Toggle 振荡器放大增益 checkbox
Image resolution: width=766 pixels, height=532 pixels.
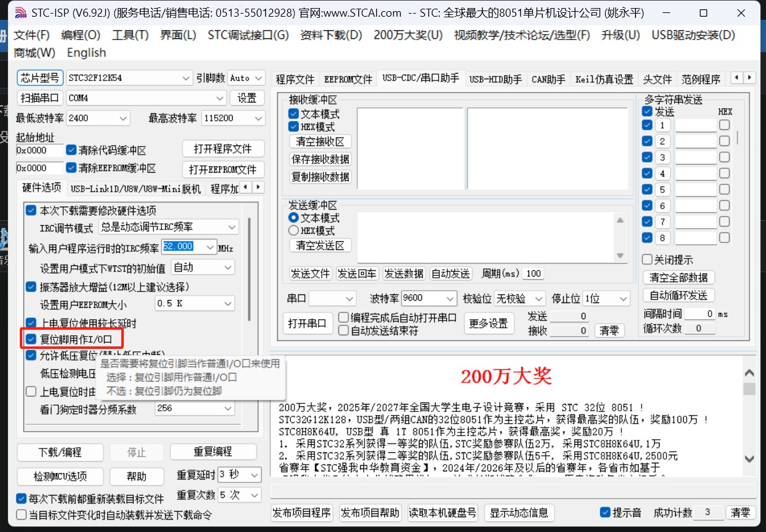click(31, 287)
